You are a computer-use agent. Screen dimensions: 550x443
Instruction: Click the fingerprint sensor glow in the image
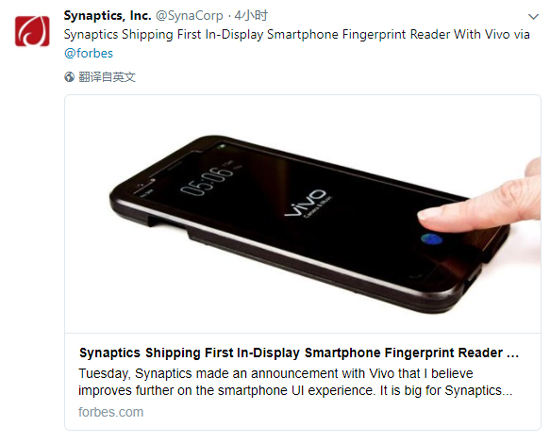point(431,239)
